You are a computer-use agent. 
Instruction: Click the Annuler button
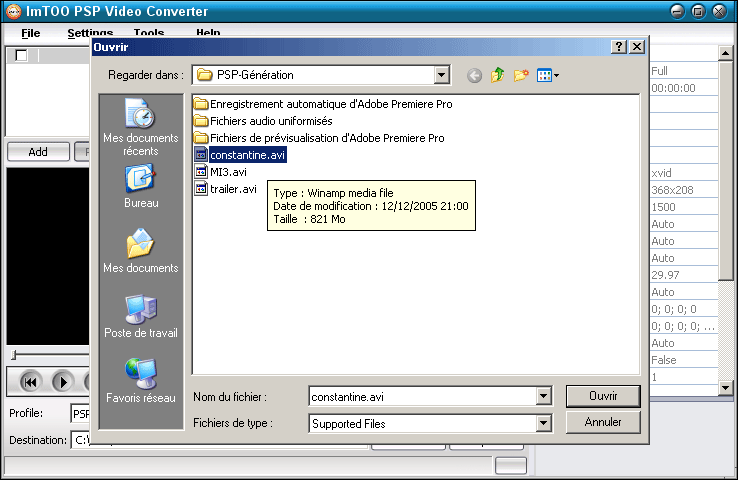pos(603,422)
